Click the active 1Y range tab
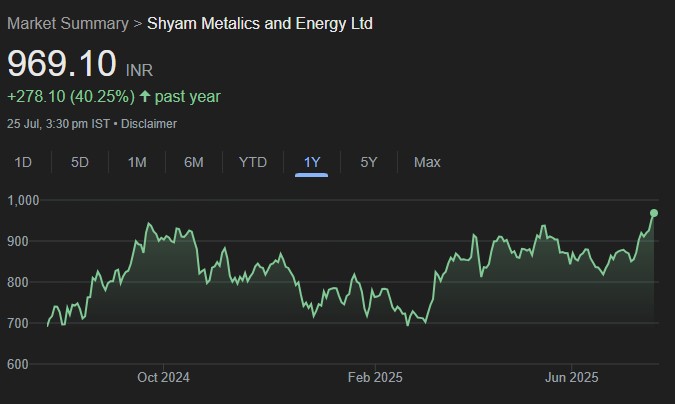Screen dimensions: 675x404 pos(312,162)
